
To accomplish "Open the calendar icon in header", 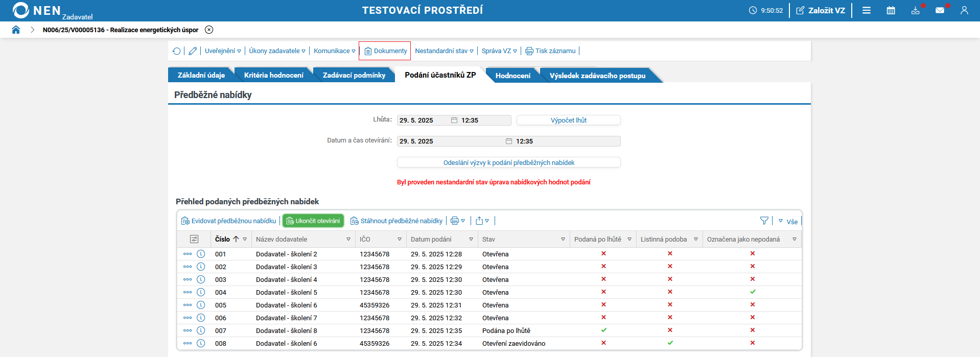I will (x=891, y=10).
